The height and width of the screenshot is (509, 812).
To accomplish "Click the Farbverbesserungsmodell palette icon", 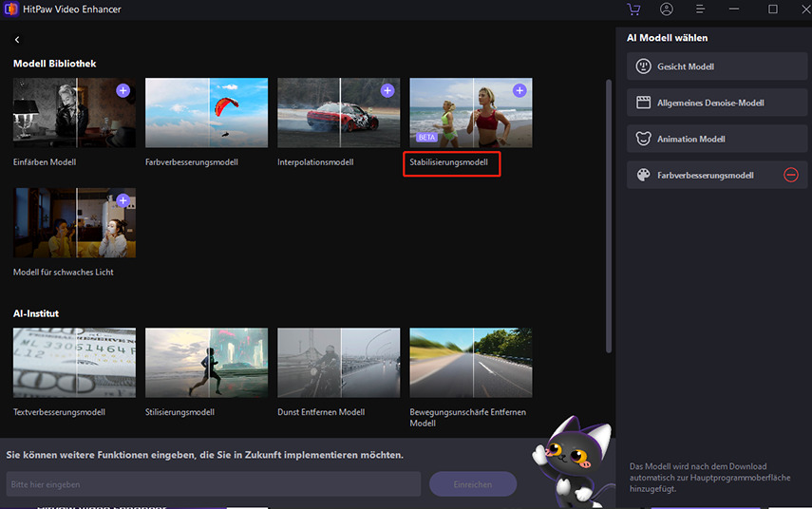I will pyautogui.click(x=643, y=175).
